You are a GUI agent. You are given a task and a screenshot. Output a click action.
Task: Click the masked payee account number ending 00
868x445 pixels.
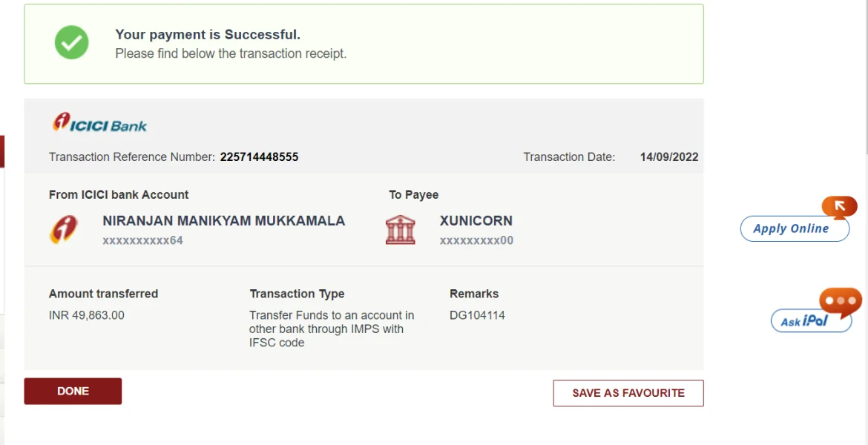click(476, 240)
